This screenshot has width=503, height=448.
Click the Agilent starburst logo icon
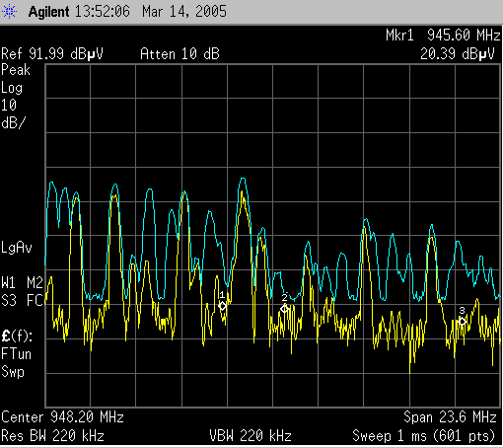click(x=9, y=12)
